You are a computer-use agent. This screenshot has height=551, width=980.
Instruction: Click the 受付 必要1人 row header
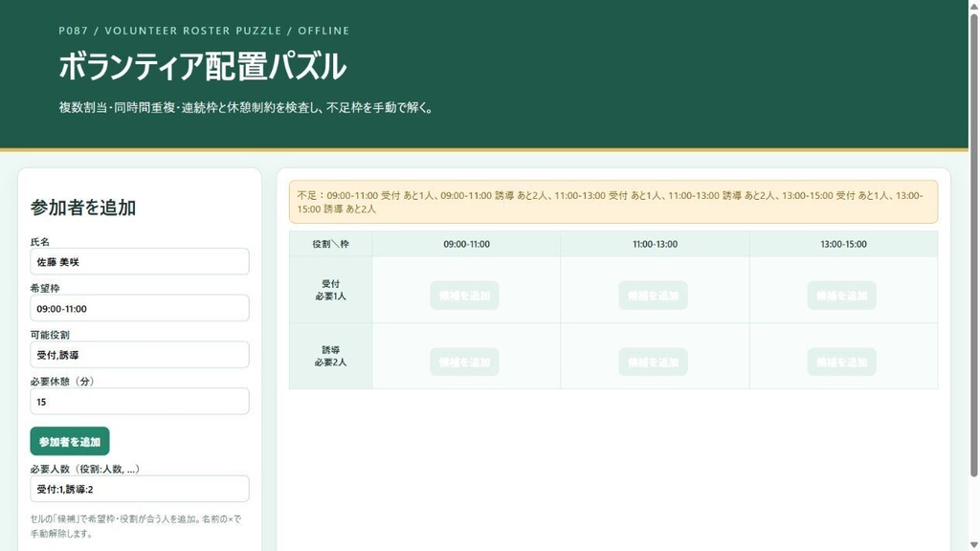[x=330, y=290]
